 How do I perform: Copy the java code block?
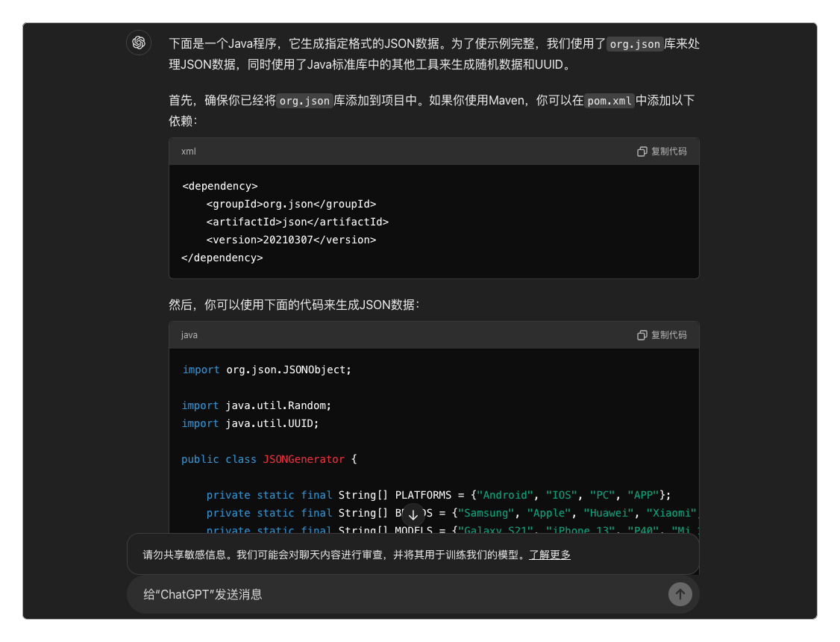(x=662, y=335)
